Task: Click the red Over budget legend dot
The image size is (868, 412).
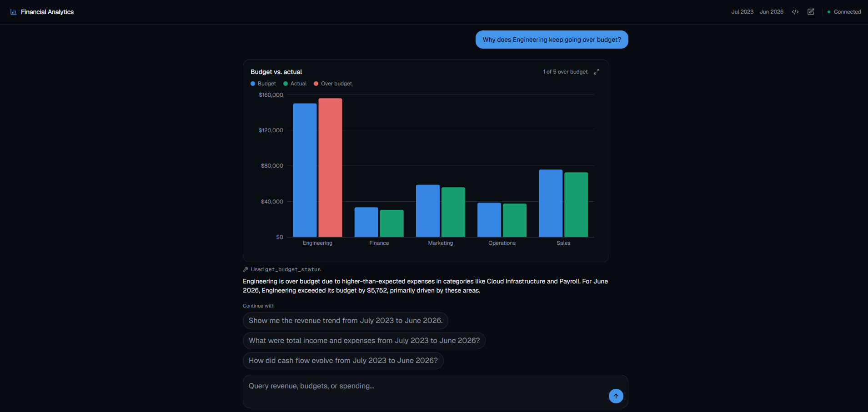Action: click(316, 84)
